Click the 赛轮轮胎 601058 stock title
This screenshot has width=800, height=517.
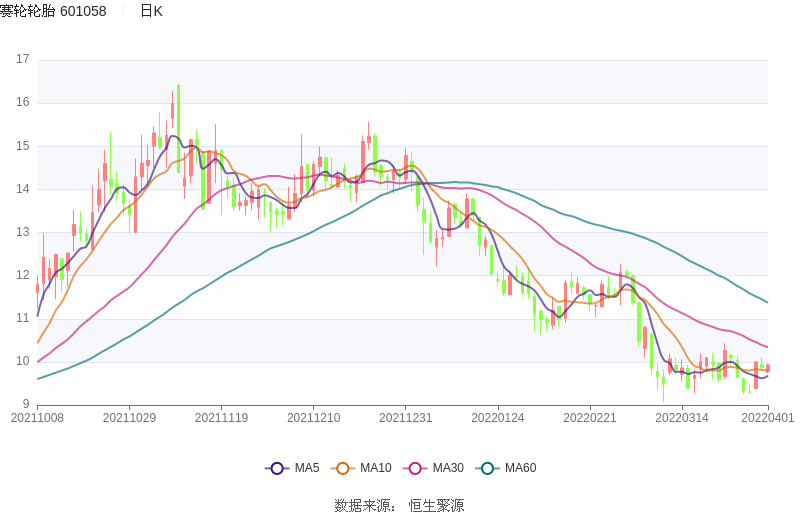tap(53, 11)
